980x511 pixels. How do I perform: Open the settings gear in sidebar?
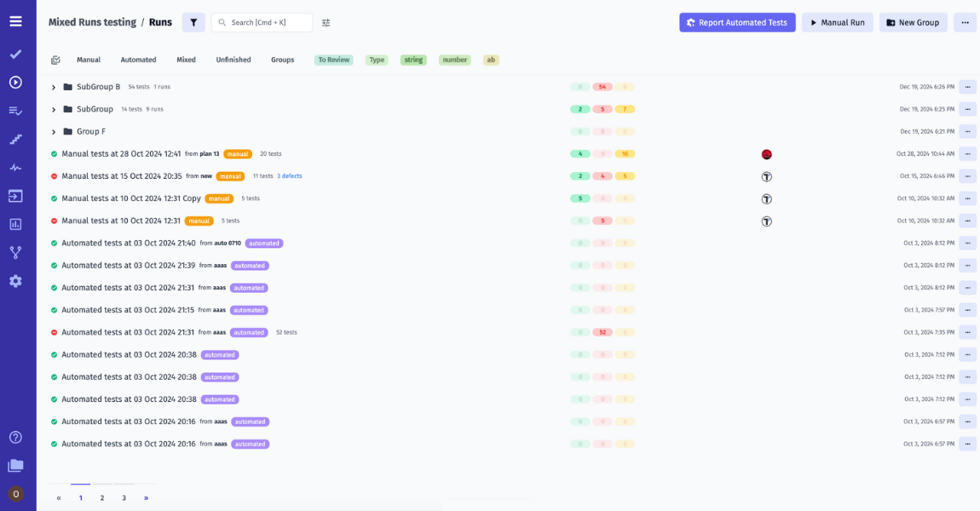(15, 281)
